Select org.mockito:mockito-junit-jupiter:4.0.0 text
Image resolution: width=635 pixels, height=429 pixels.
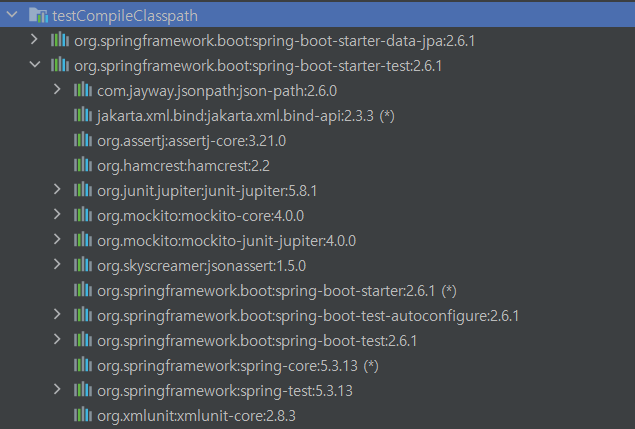click(x=227, y=241)
